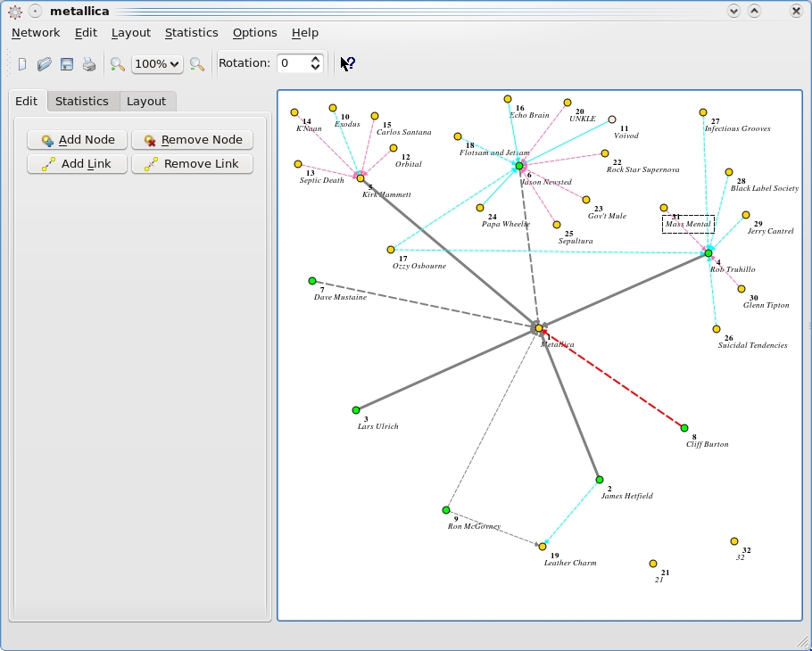The image size is (812, 651).
Task: Save the network using floppy disk icon
Action: (x=67, y=64)
